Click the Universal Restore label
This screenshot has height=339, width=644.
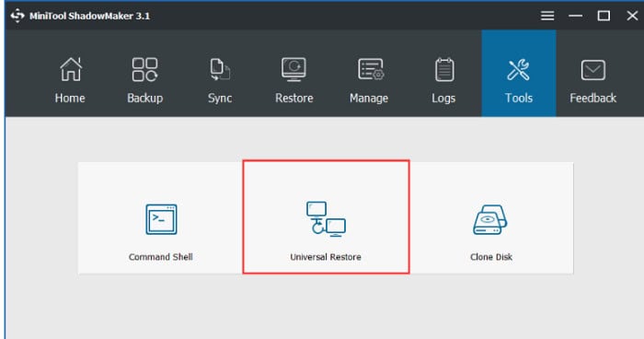point(326,257)
